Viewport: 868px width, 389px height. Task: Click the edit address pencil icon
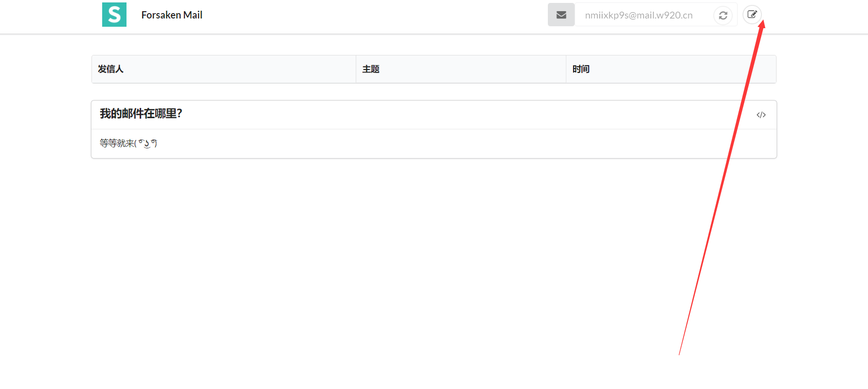pos(752,15)
